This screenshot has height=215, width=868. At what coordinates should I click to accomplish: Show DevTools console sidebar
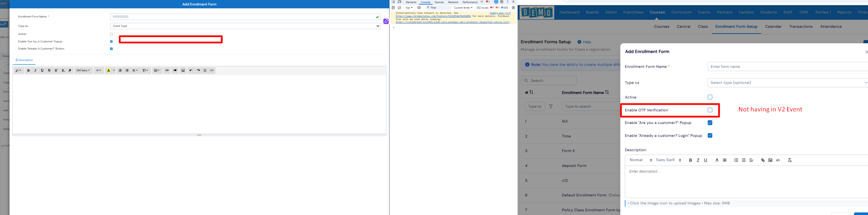click(x=393, y=8)
